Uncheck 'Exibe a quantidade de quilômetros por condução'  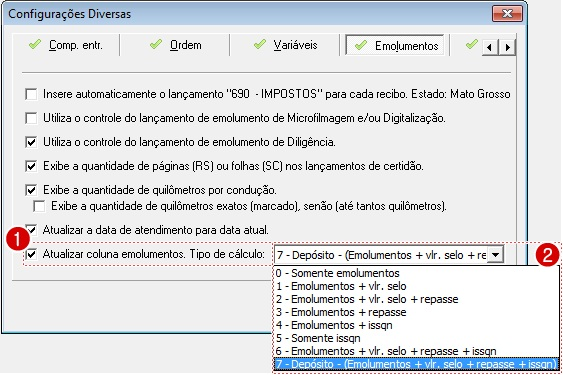coord(31,190)
